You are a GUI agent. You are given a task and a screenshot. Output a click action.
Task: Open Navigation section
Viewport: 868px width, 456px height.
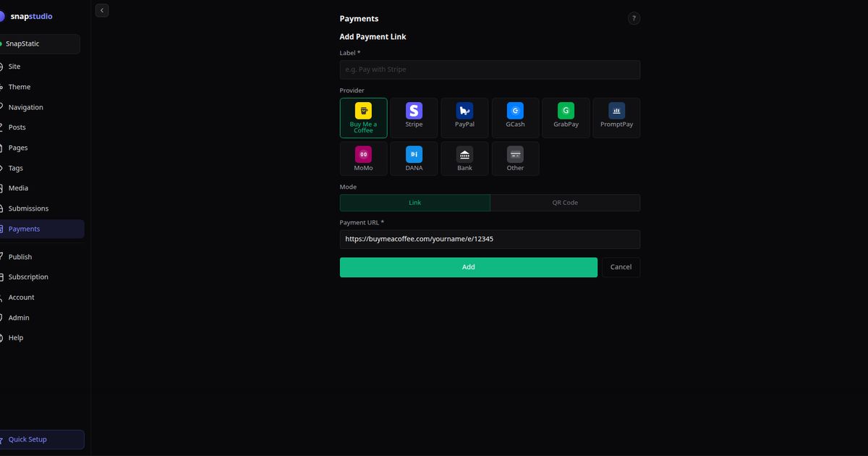coord(42,107)
